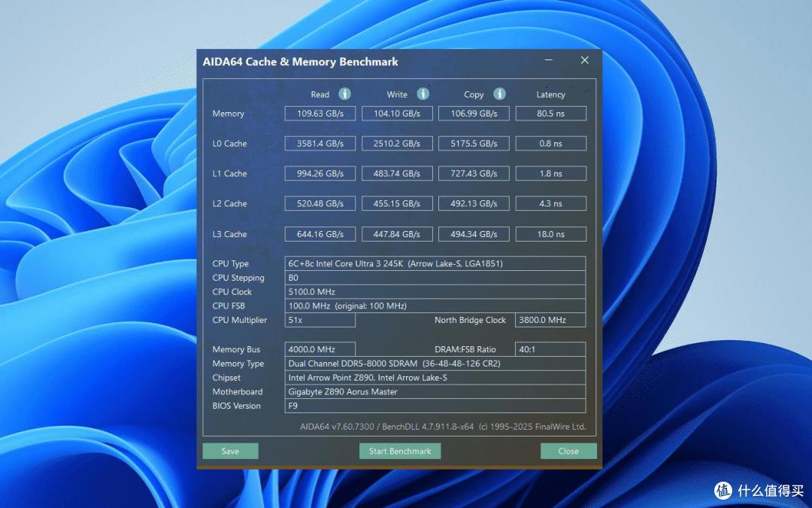Click the Memory row label
The height and width of the screenshot is (508, 812).
[228, 114]
